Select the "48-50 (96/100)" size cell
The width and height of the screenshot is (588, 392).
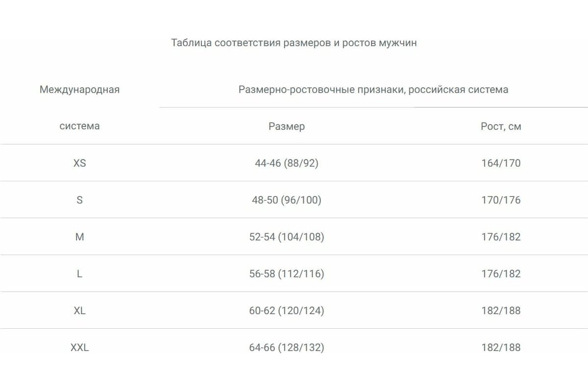[x=286, y=200]
